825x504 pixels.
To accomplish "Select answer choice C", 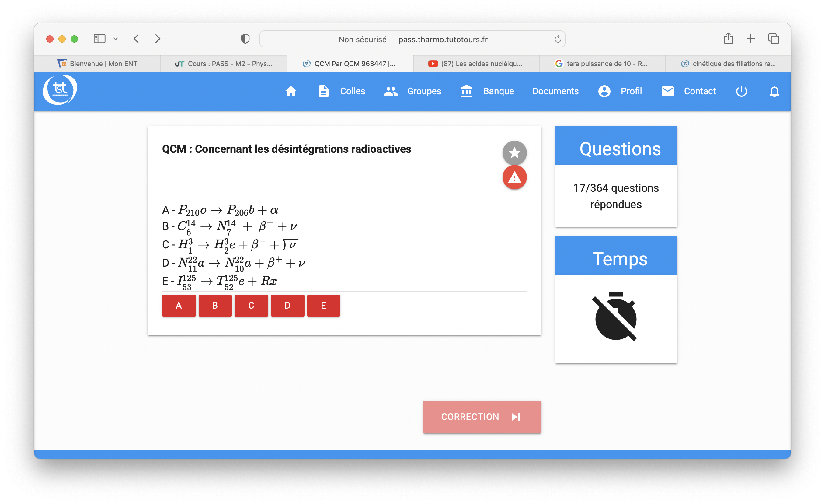I will 252,305.
